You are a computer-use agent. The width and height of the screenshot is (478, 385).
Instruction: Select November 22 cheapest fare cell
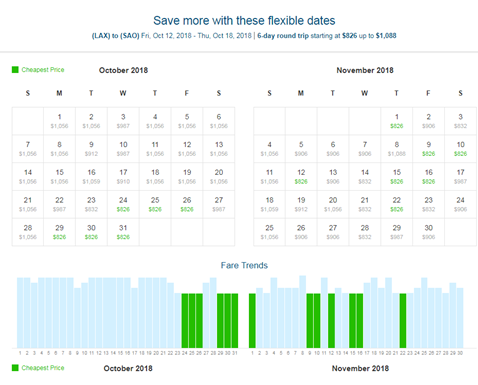(397, 204)
